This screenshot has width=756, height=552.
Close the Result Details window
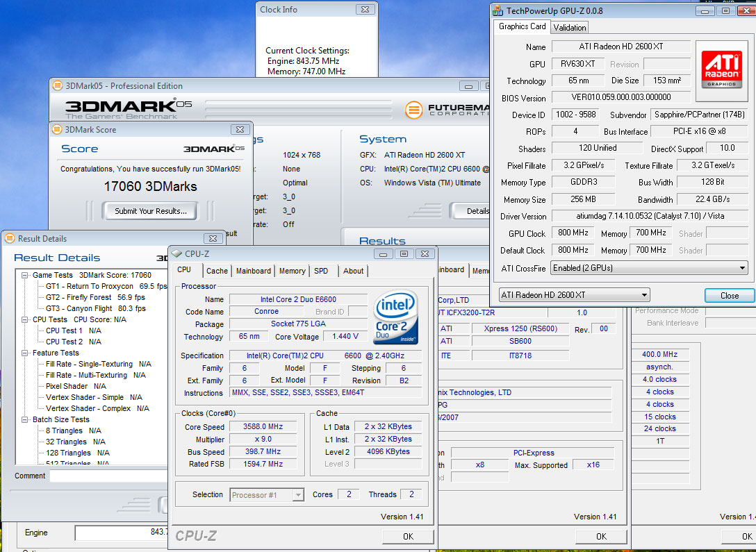(213, 238)
